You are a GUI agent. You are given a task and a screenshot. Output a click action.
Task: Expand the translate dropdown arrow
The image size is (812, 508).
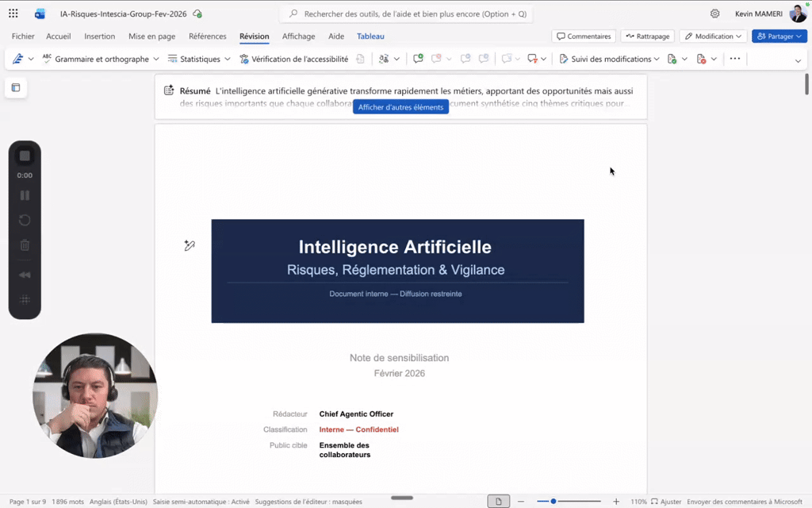396,59
